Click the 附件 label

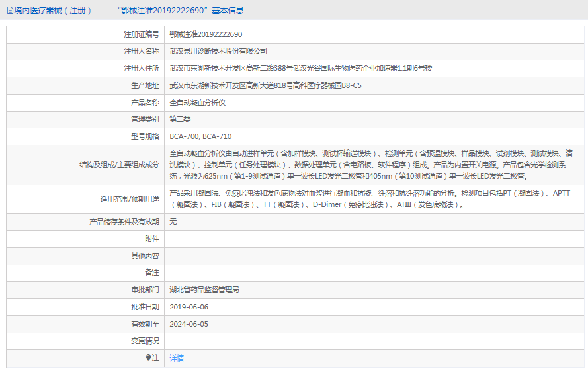point(152,239)
